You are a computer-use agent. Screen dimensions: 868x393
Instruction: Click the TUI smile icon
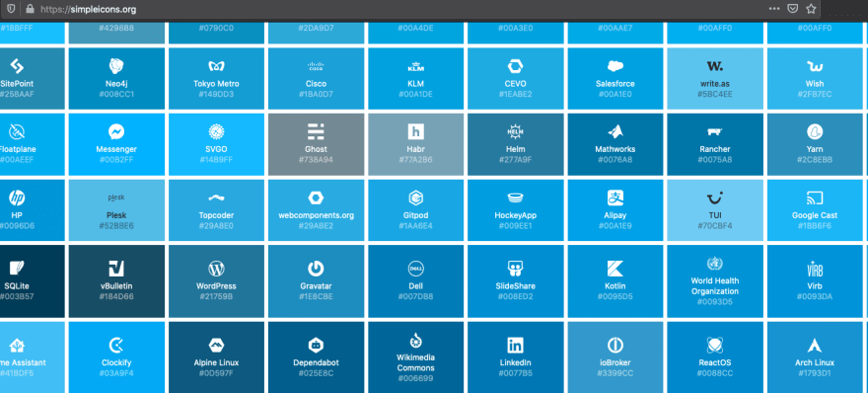(x=715, y=197)
